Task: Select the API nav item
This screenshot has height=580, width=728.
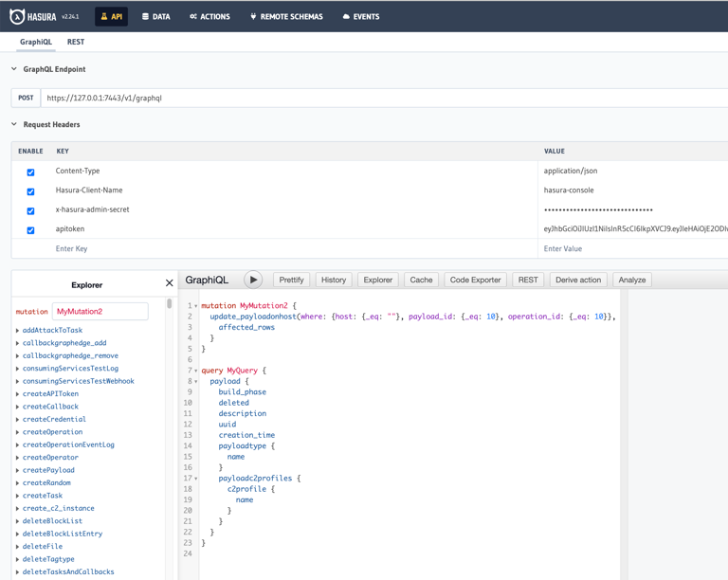Action: point(111,17)
